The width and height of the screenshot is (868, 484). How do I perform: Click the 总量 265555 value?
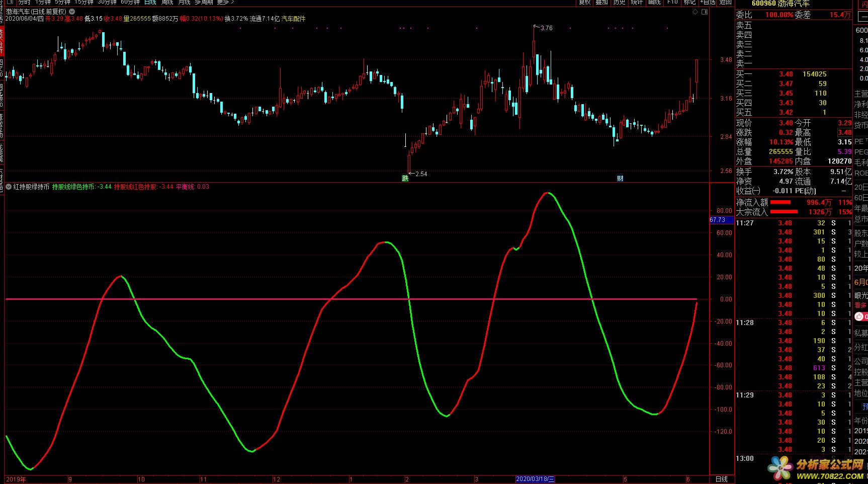pos(780,151)
